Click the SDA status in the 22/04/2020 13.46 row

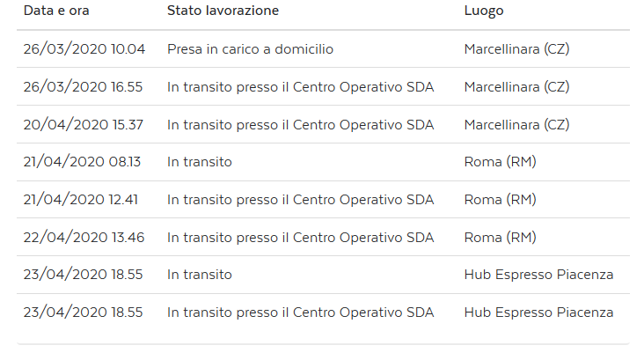300,238
